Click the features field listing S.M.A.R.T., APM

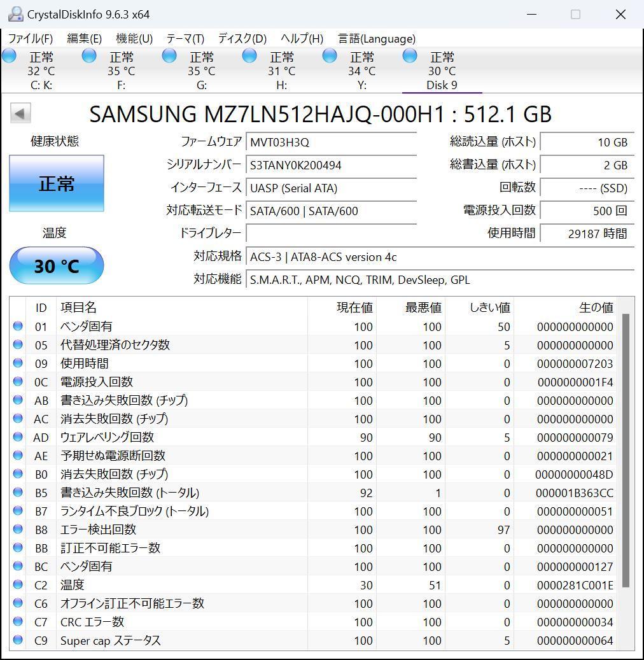click(x=440, y=279)
